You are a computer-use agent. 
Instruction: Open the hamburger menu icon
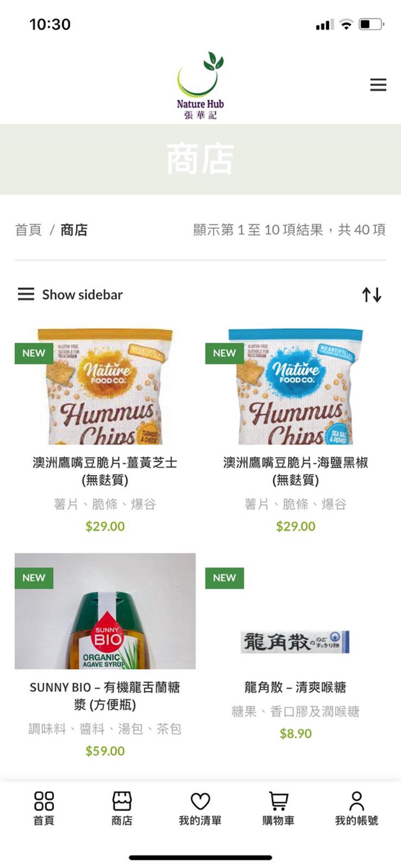[378, 85]
